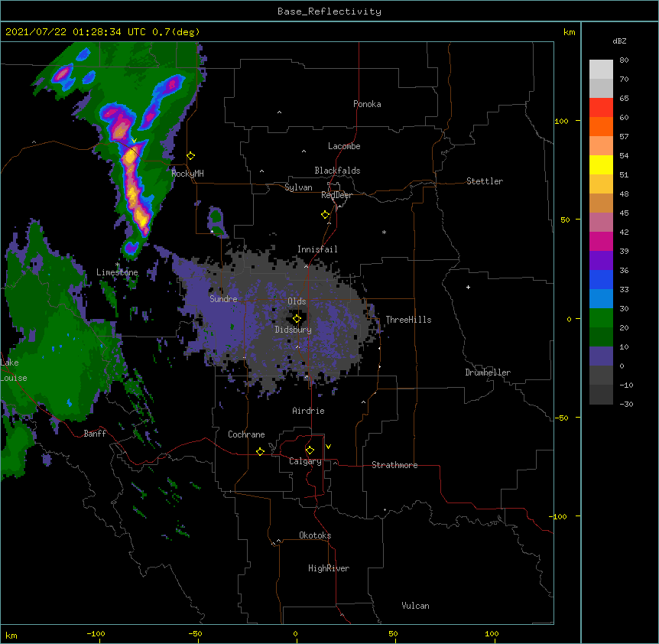Click the yellow diamond marker beside RockyMH

click(191, 156)
